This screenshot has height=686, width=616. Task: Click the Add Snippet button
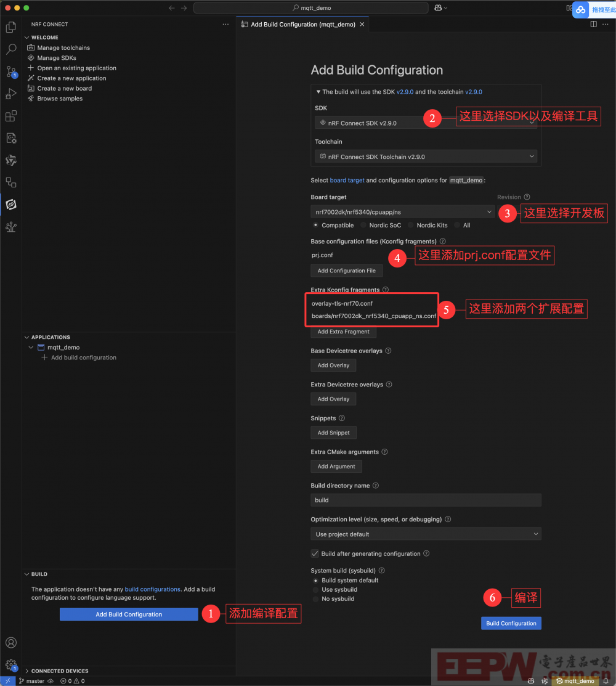(x=334, y=432)
